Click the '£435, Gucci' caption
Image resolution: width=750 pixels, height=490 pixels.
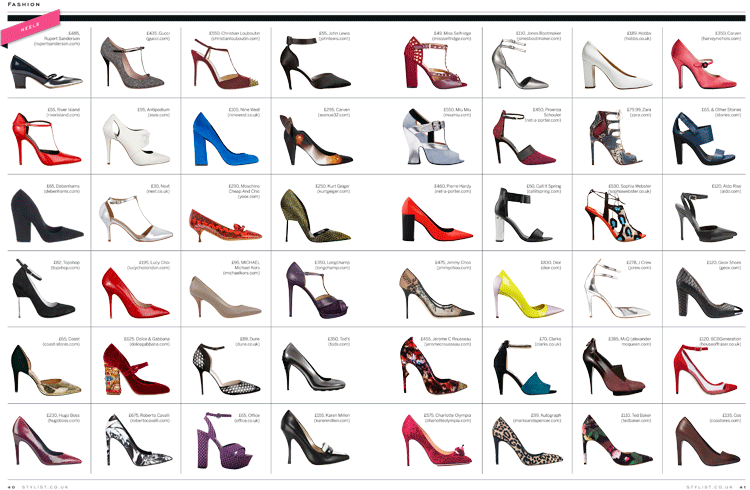[157, 36]
